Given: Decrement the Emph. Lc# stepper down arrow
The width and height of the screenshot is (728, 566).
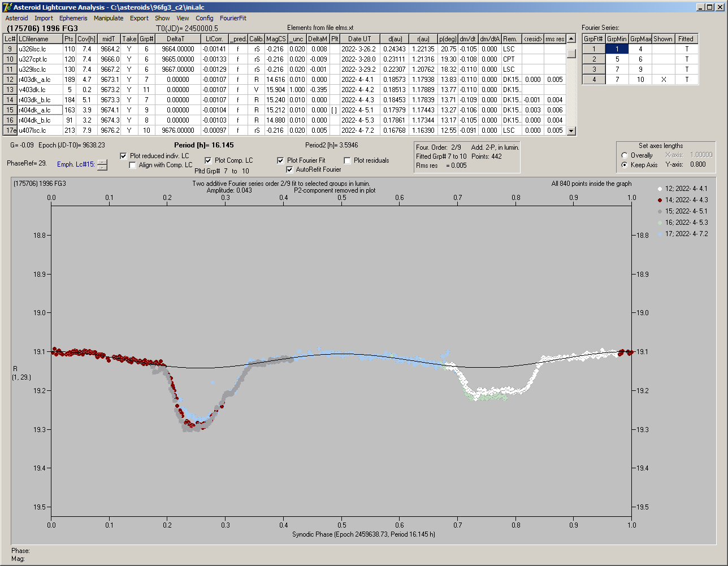Looking at the screenshot, I should (102, 167).
